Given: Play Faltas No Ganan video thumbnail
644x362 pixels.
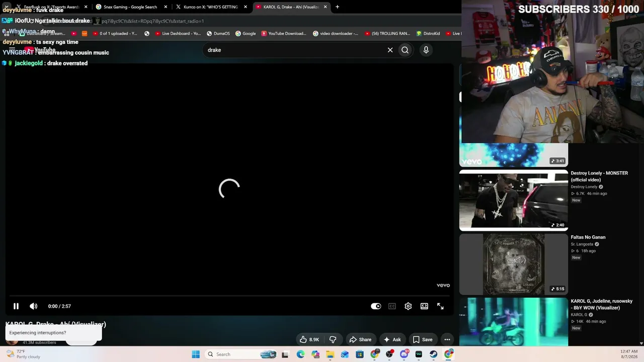Looking at the screenshot, I should click(x=514, y=264).
